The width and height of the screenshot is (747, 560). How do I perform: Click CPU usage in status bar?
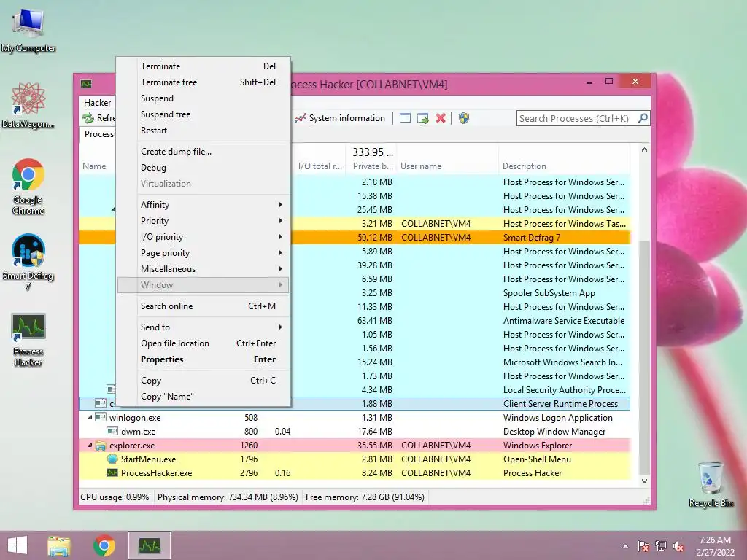coord(115,497)
